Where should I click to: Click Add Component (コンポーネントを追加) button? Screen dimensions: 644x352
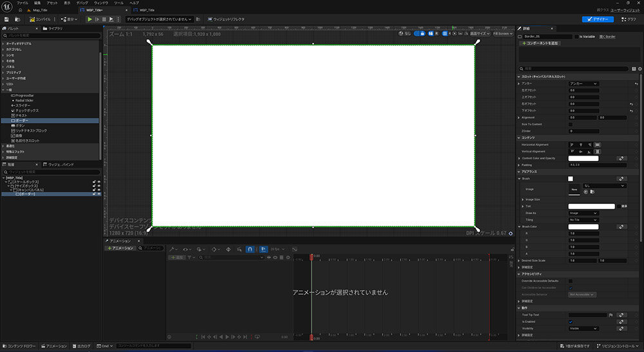click(540, 43)
